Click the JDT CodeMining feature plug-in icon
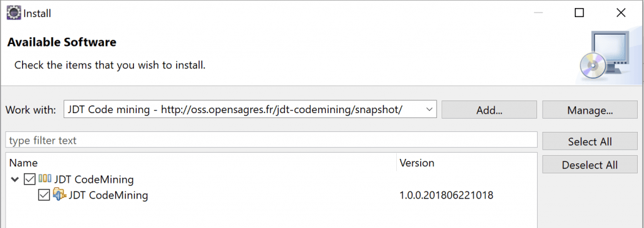This screenshot has width=644, height=228. (x=59, y=195)
